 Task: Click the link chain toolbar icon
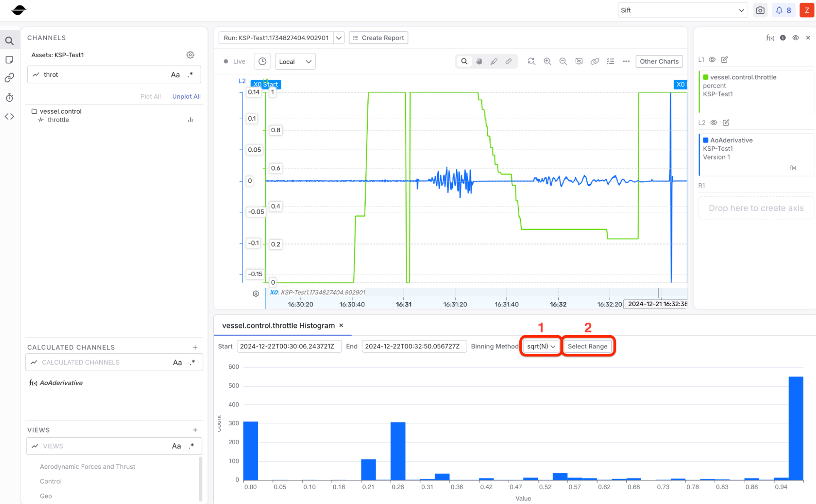pyautogui.click(x=594, y=61)
